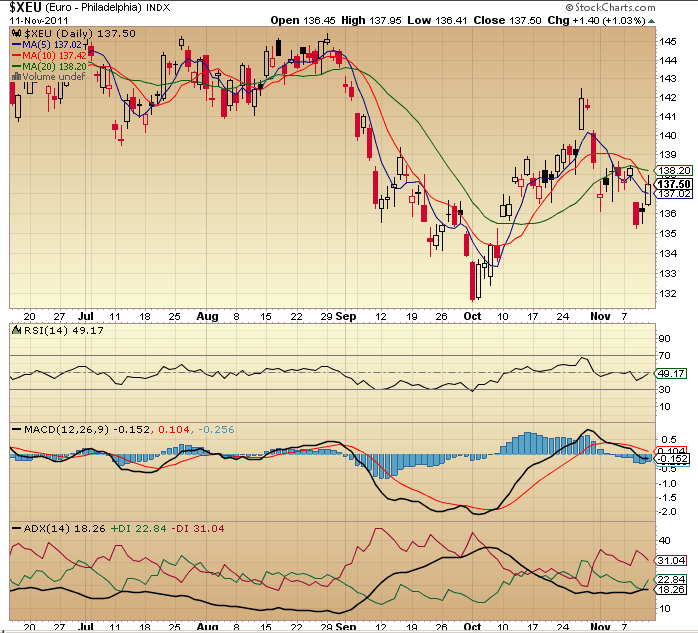Image resolution: width=698 pixels, height=633 pixels.
Task: Click the green MA(20) legend line marker
Action: [x=15, y=66]
